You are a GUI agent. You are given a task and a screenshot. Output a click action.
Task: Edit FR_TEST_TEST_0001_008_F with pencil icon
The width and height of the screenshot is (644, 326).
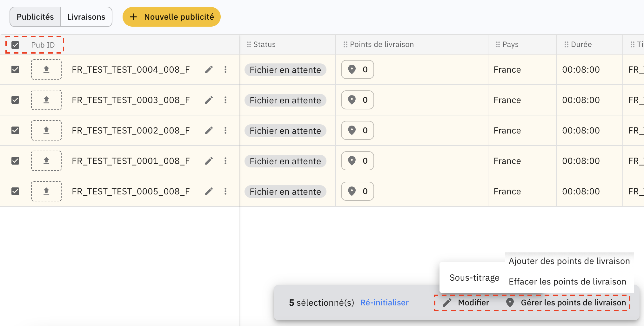point(209,161)
